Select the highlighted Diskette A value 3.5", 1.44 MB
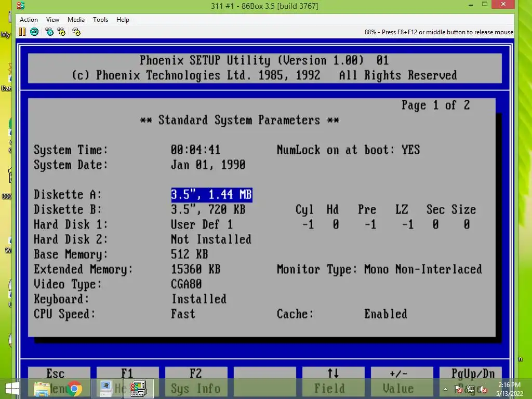The height and width of the screenshot is (399, 532). 212,195
